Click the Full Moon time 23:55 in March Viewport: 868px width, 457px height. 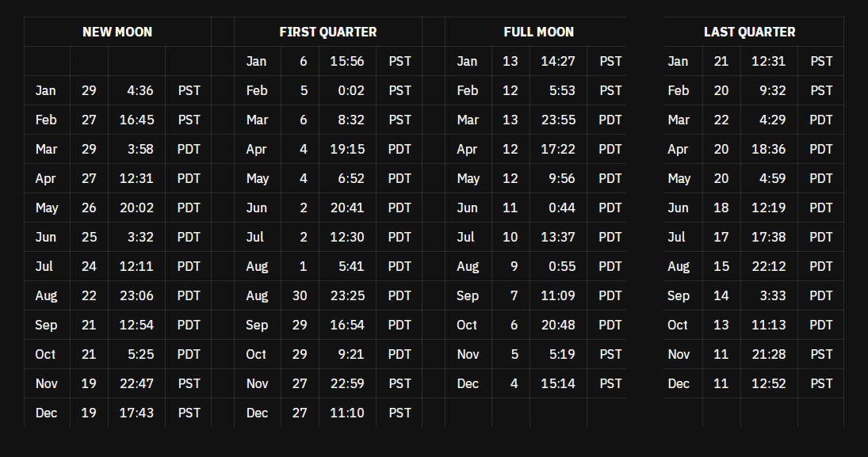tap(558, 120)
